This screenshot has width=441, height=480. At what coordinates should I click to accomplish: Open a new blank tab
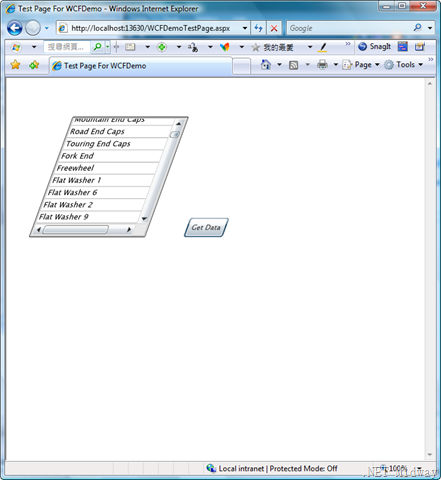tap(241, 66)
